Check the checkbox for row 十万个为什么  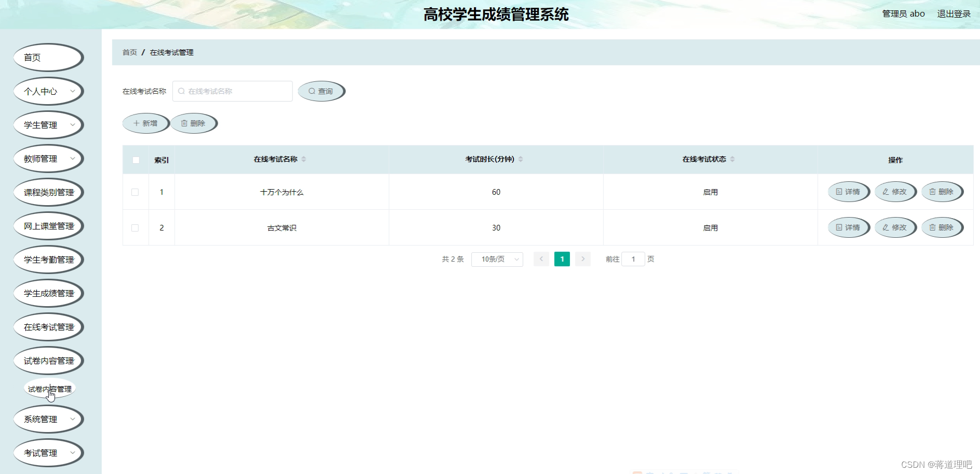click(135, 192)
